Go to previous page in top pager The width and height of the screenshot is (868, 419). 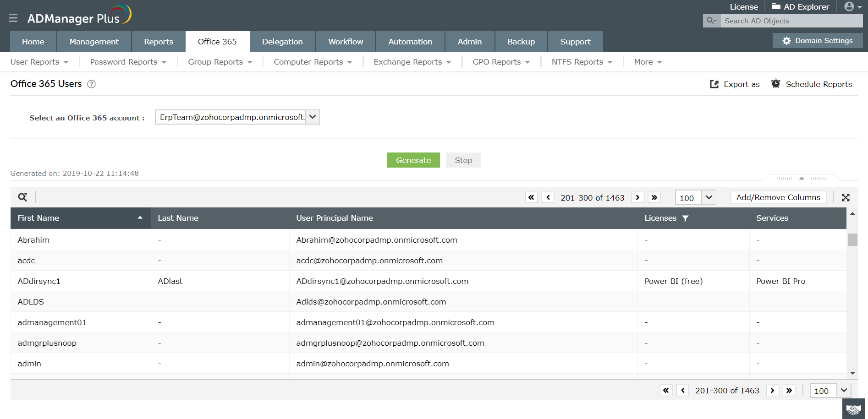(x=548, y=197)
